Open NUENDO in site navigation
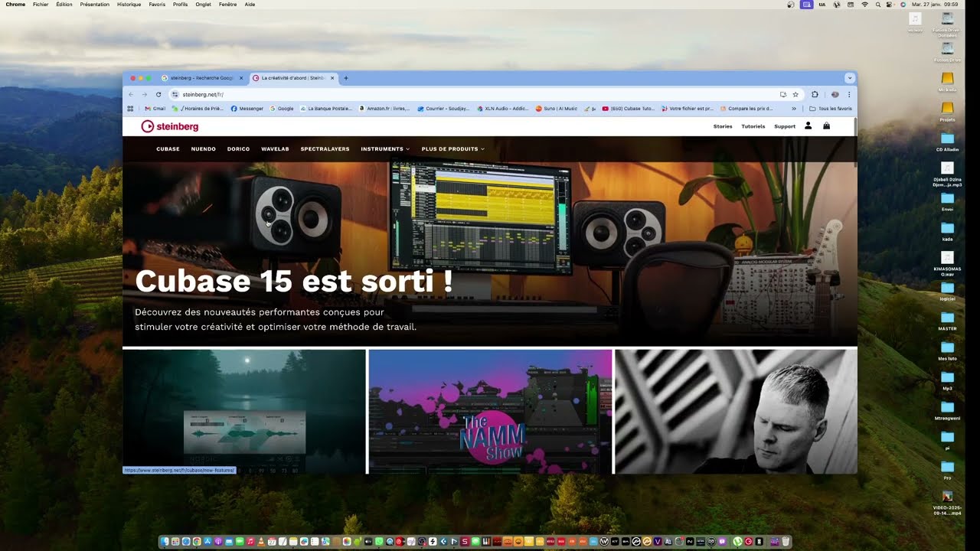The height and width of the screenshot is (551, 980). [204, 149]
